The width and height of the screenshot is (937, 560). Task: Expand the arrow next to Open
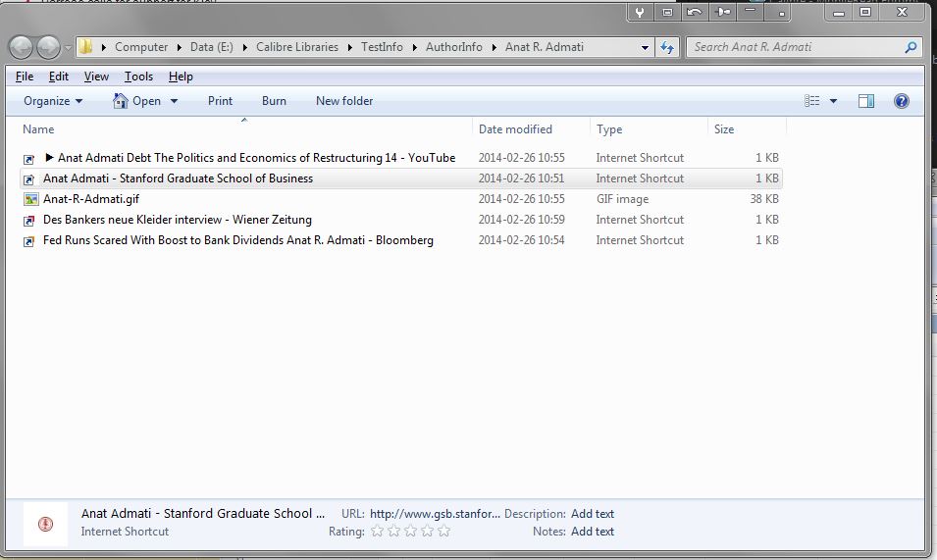pyautogui.click(x=174, y=101)
